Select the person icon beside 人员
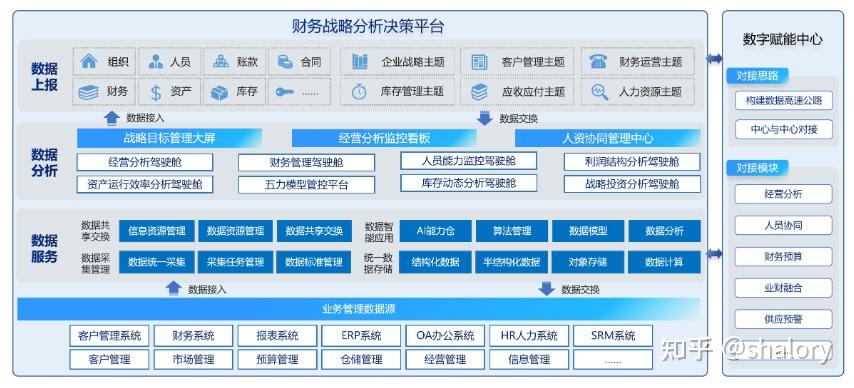The width and height of the screenshot is (854, 388). pos(156,62)
